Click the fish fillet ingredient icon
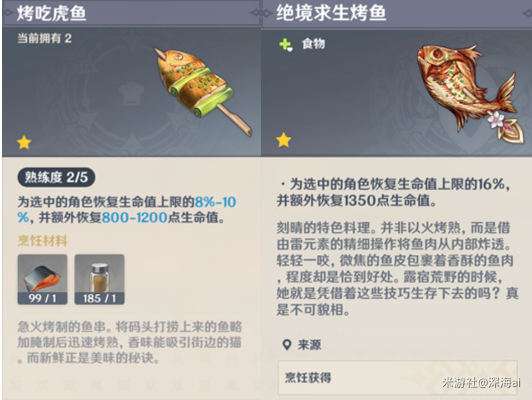532x400 pixels. point(42,279)
